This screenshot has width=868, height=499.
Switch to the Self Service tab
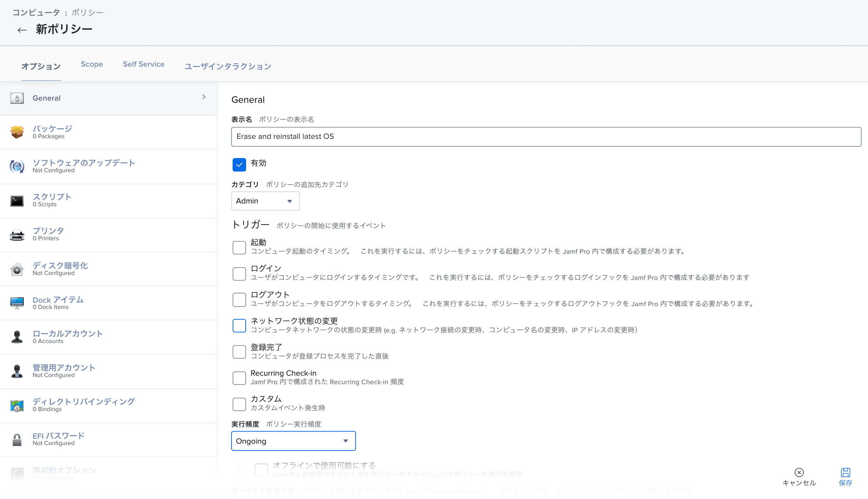(x=144, y=64)
